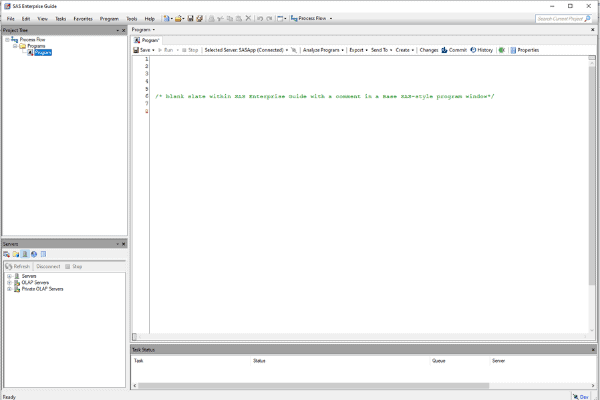Image resolution: width=600 pixels, height=400 pixels.
Task: Open the Help menu
Action: click(x=150, y=19)
